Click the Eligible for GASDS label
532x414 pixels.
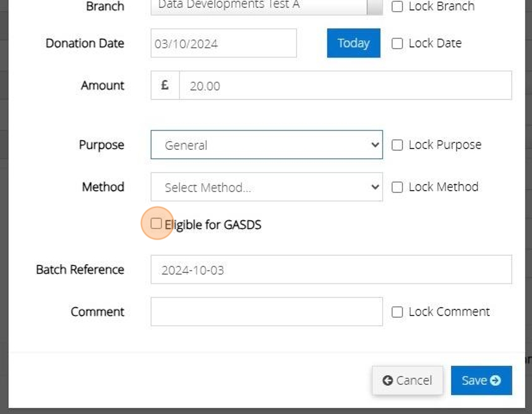point(213,225)
